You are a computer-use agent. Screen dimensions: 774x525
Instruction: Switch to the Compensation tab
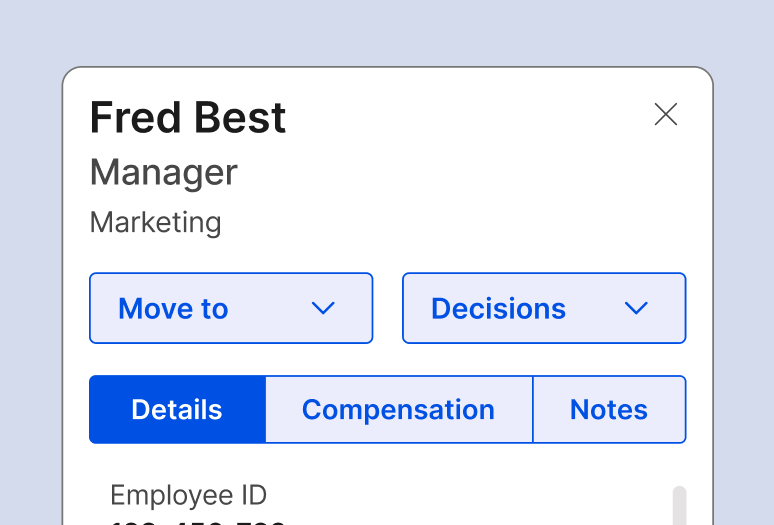click(399, 410)
